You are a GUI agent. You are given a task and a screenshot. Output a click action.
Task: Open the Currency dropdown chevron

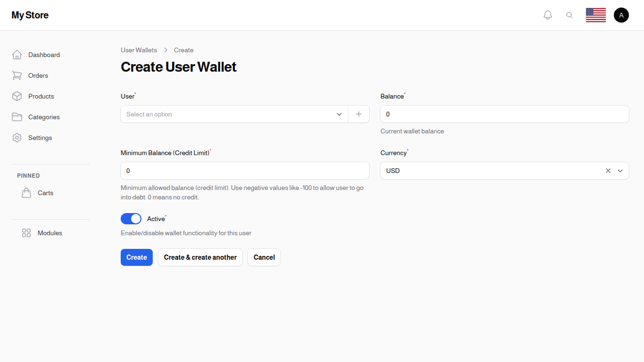[x=620, y=171]
